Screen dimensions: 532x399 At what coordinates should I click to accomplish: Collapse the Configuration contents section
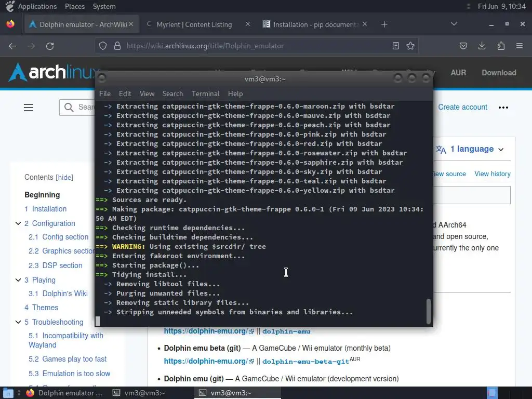pos(18,223)
